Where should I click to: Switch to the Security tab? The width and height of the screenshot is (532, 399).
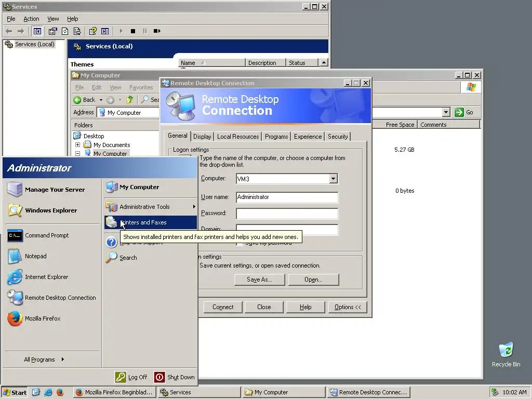pos(338,137)
